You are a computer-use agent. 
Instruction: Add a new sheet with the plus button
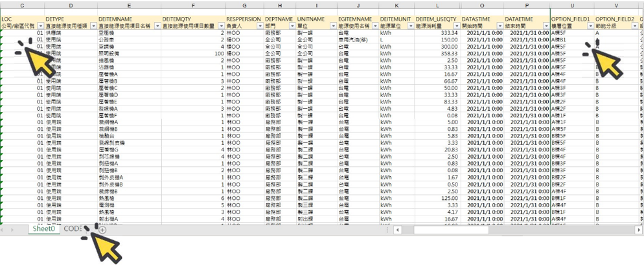pos(102,230)
